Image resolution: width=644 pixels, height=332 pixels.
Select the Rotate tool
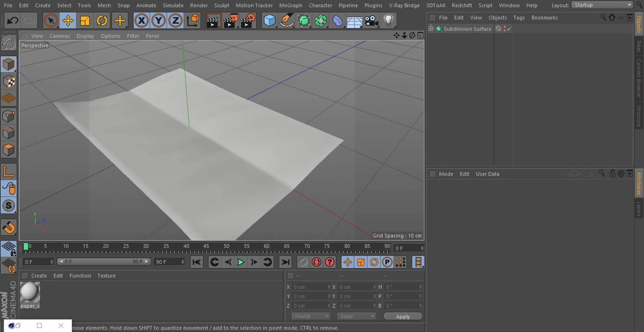(x=102, y=21)
